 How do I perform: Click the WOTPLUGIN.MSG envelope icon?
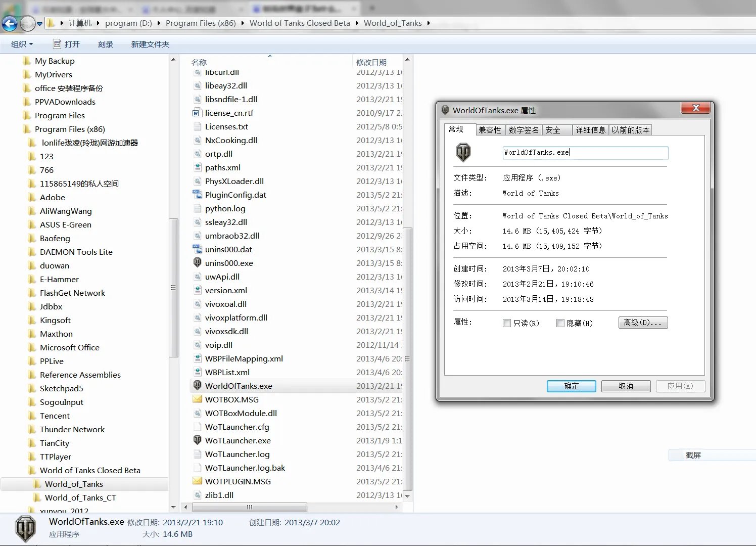pyautogui.click(x=197, y=481)
